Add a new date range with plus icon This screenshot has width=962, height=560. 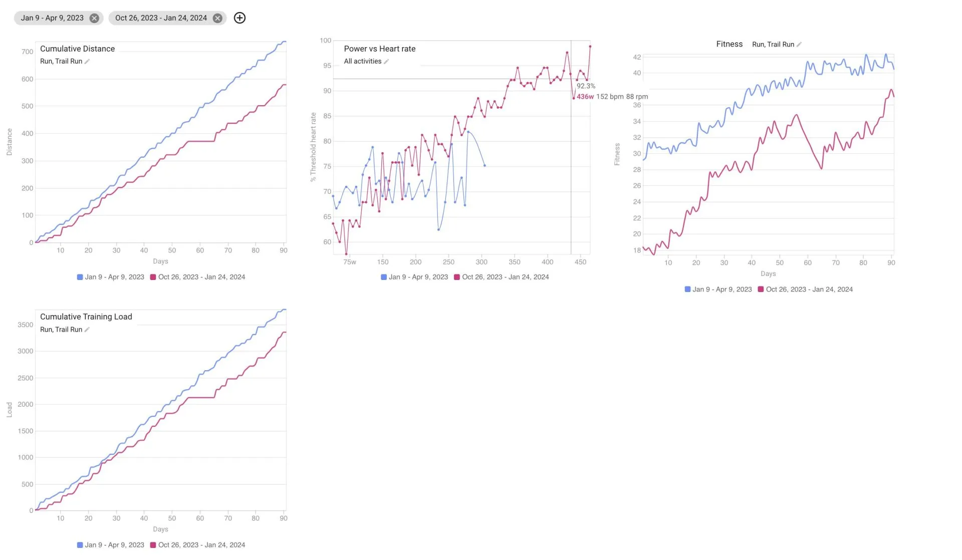(x=240, y=18)
